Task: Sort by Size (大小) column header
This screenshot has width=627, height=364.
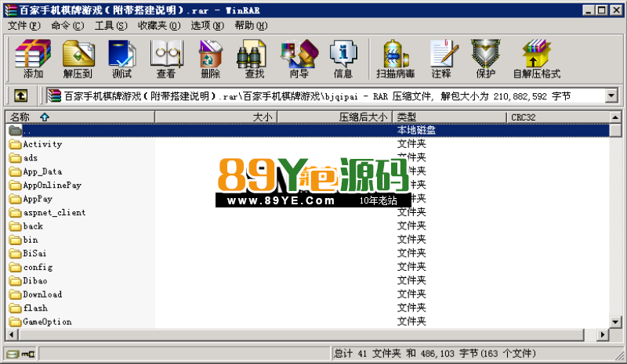Action: coord(216,117)
